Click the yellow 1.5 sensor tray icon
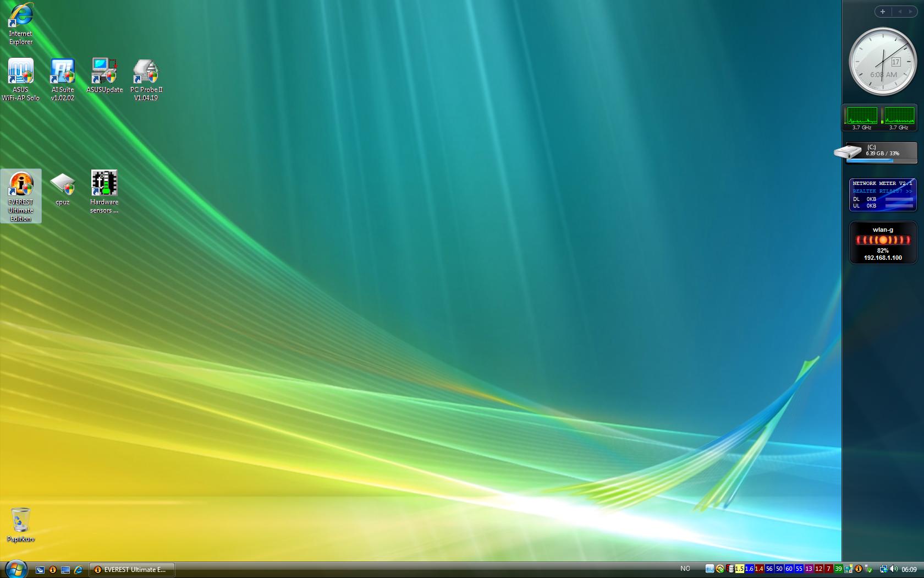Viewport: 924px width, 578px height. pyautogui.click(x=739, y=569)
